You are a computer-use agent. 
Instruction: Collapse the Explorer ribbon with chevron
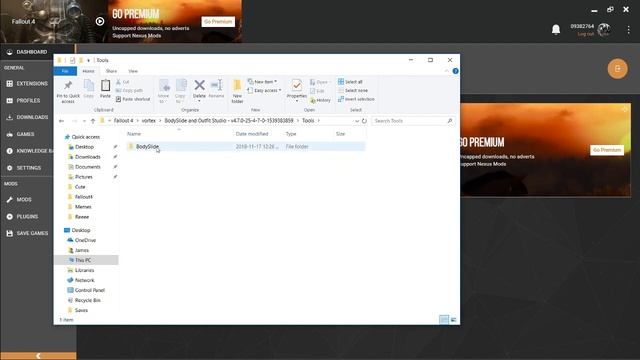[447, 71]
